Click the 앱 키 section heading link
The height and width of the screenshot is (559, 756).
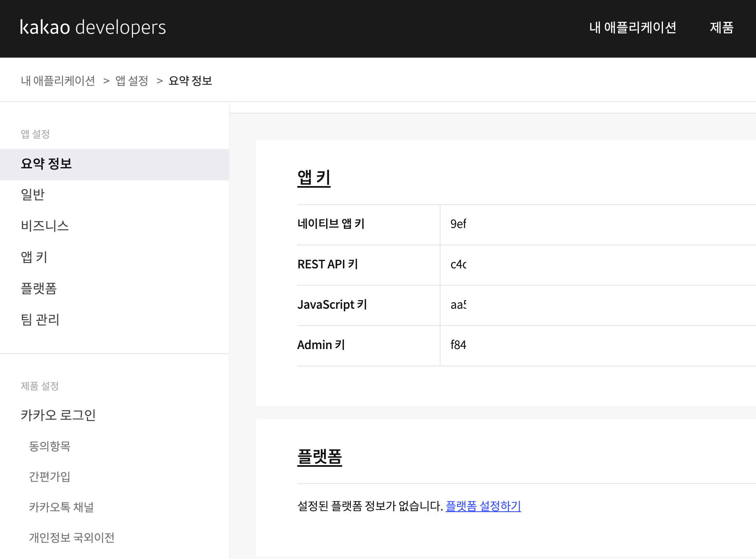pyautogui.click(x=314, y=178)
